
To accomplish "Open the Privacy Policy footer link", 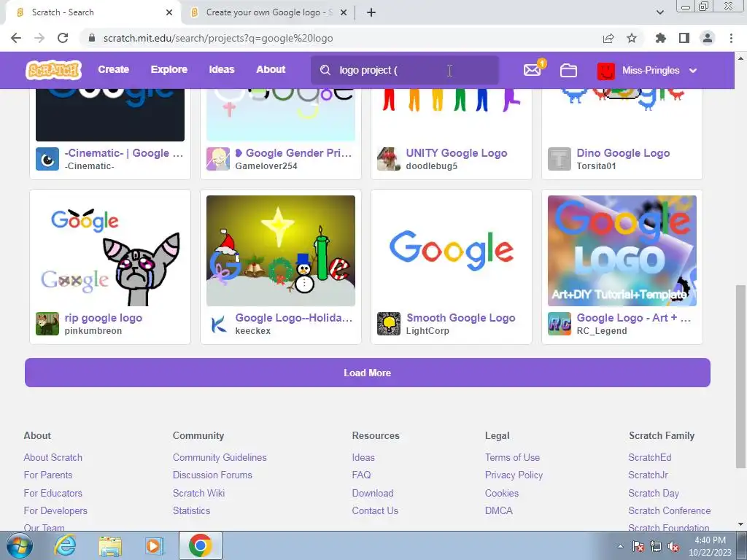I will click(x=514, y=475).
